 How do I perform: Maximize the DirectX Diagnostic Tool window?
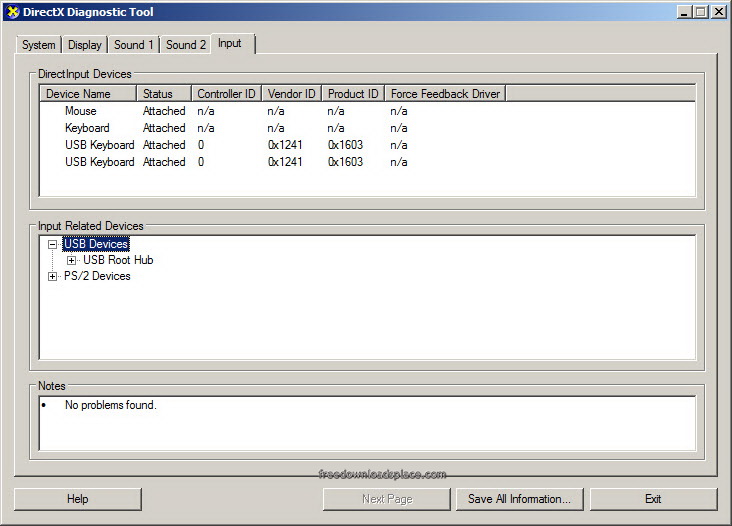point(700,12)
